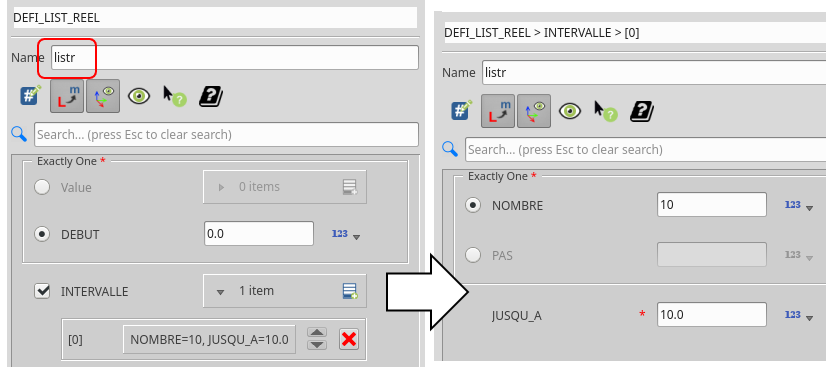826x367 pixels.
Task: Click the move up/down arrows for item [0]
Action: pyautogui.click(x=317, y=339)
